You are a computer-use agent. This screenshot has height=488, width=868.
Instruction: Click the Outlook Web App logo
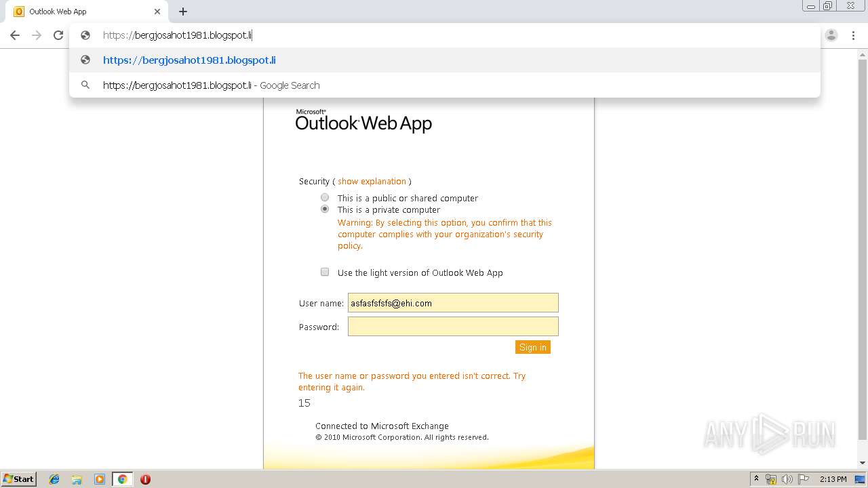pyautogui.click(x=363, y=121)
